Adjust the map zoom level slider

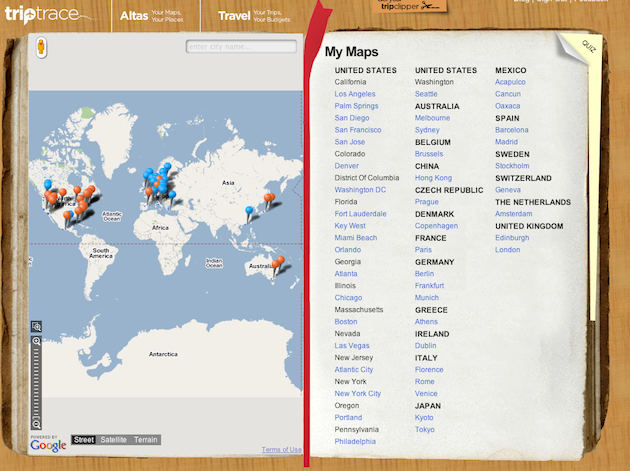coord(37,383)
